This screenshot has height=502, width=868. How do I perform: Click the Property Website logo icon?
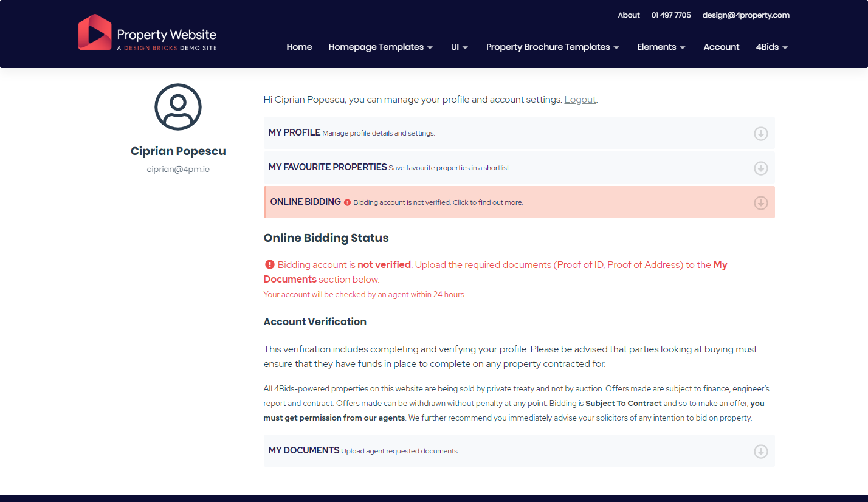tap(95, 32)
